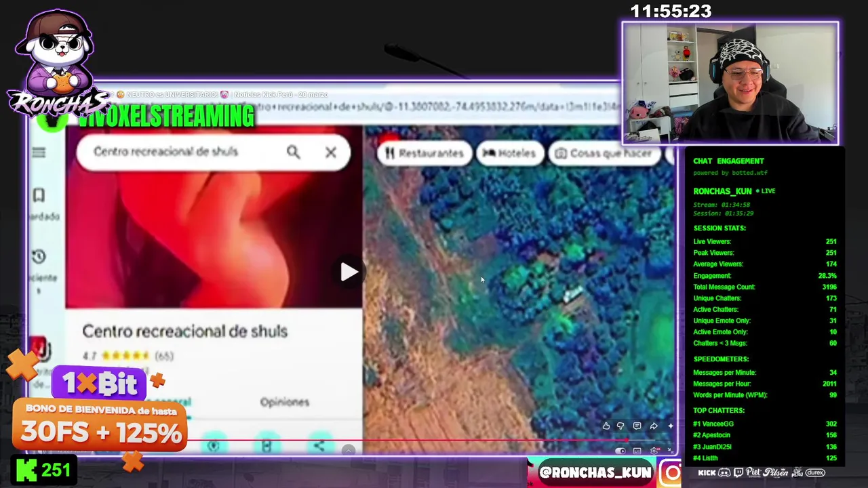Screen dimensions: 868x488
Task: Click the Unique Emote Only row
Action: coord(765,321)
